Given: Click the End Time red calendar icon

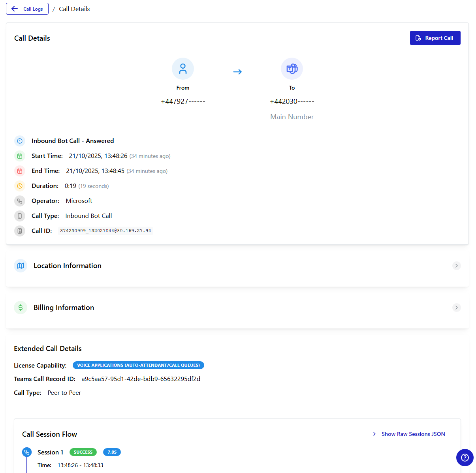Looking at the screenshot, I should [x=20, y=171].
